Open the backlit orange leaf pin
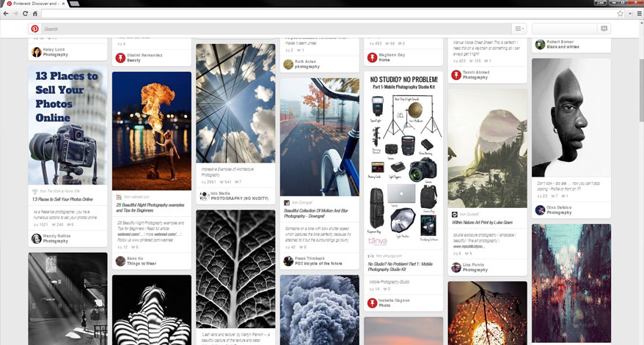 (488, 313)
